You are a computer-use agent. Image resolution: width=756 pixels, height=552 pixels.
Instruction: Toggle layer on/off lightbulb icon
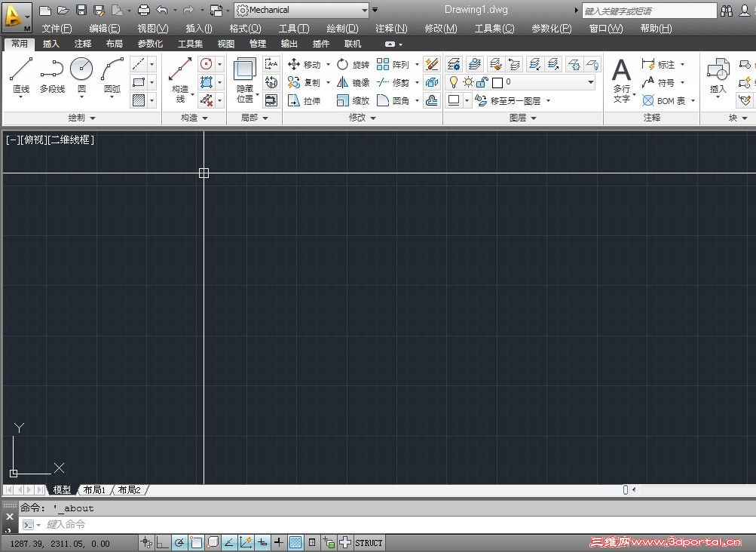pos(453,82)
